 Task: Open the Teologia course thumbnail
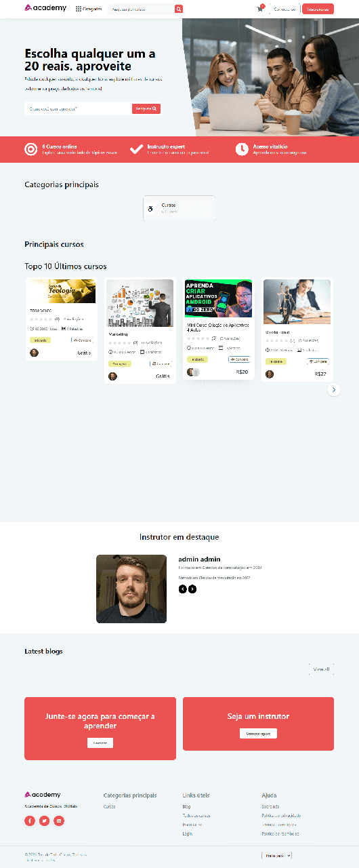(62, 292)
